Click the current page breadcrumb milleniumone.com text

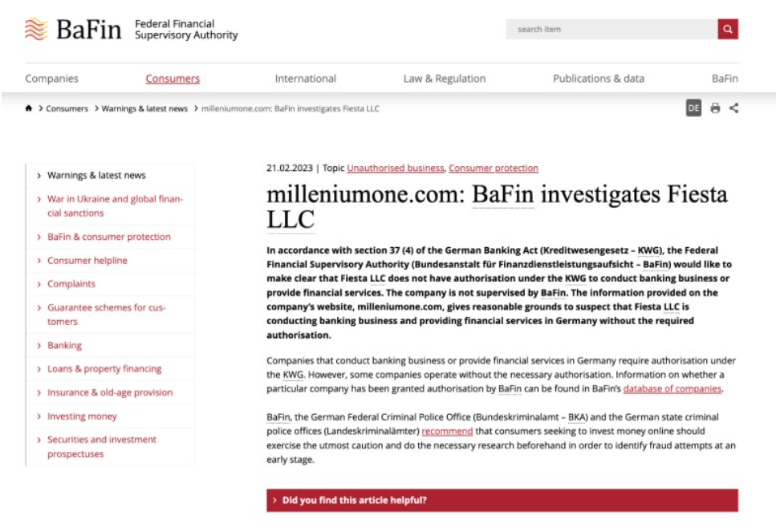290,108
